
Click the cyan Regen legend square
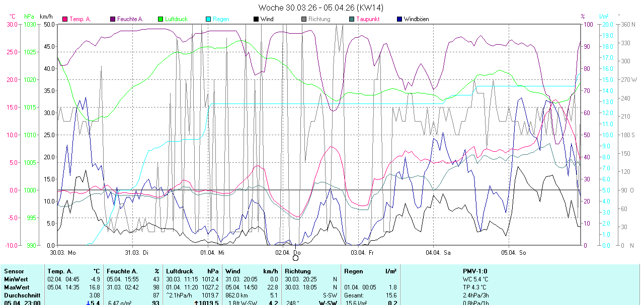point(208,19)
